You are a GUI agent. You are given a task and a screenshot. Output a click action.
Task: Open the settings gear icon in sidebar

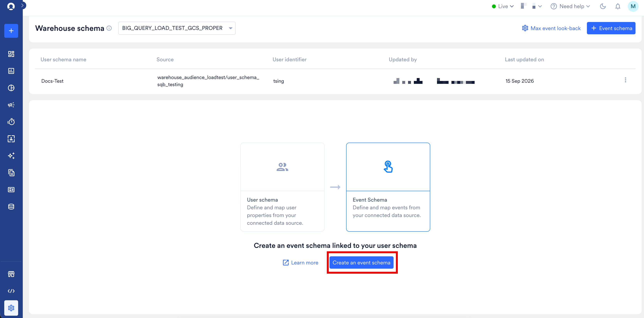[x=11, y=308]
